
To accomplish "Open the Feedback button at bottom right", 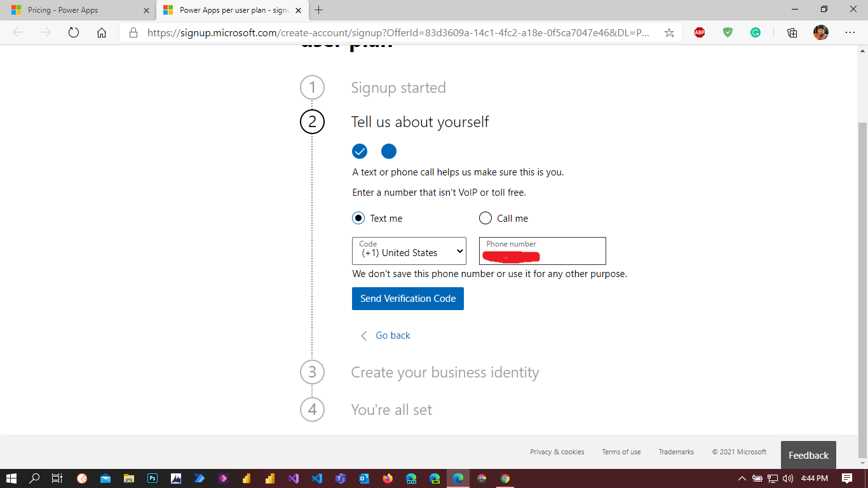I will 808,455.
